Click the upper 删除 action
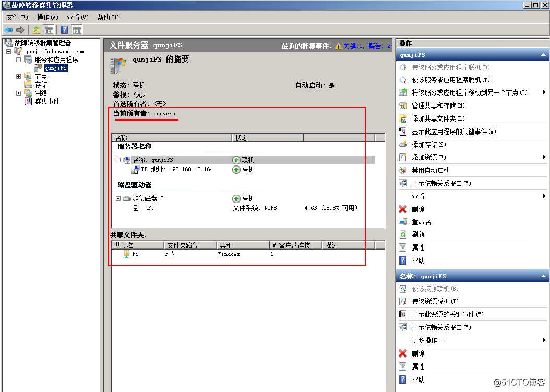The image size is (550, 392). pyautogui.click(x=418, y=209)
